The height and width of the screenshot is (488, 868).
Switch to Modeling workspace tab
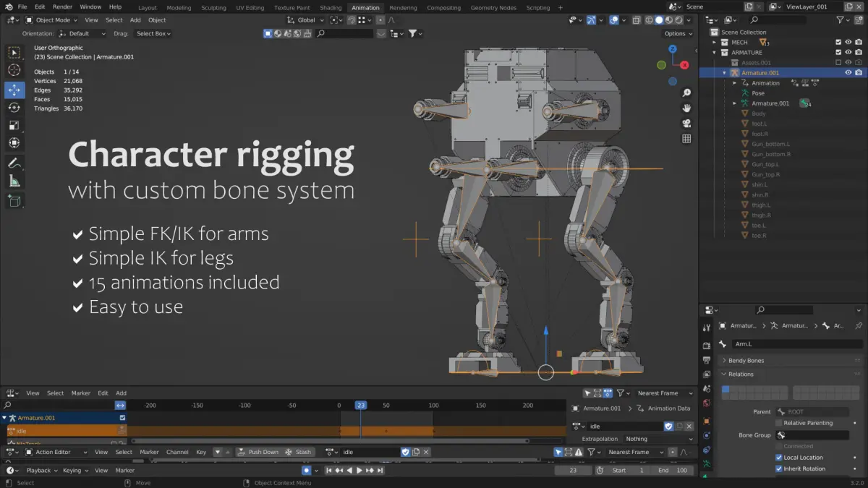[179, 8]
